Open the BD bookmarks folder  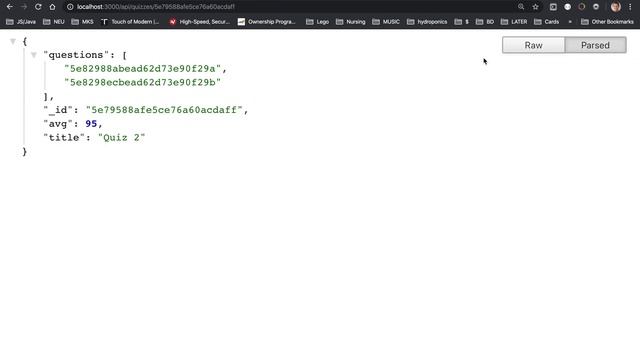[485, 22]
